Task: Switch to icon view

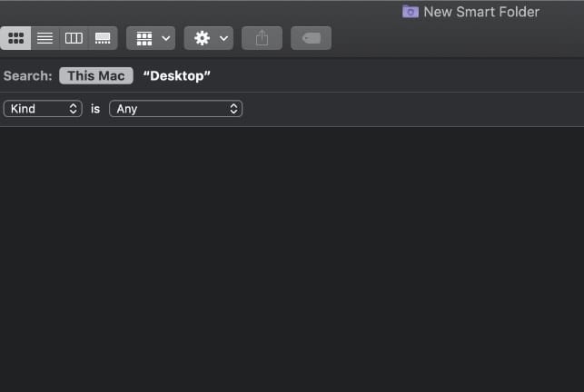Action: [15, 38]
